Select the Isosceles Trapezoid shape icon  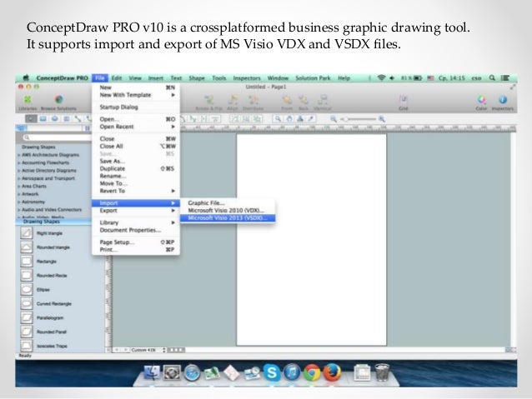coord(27,346)
